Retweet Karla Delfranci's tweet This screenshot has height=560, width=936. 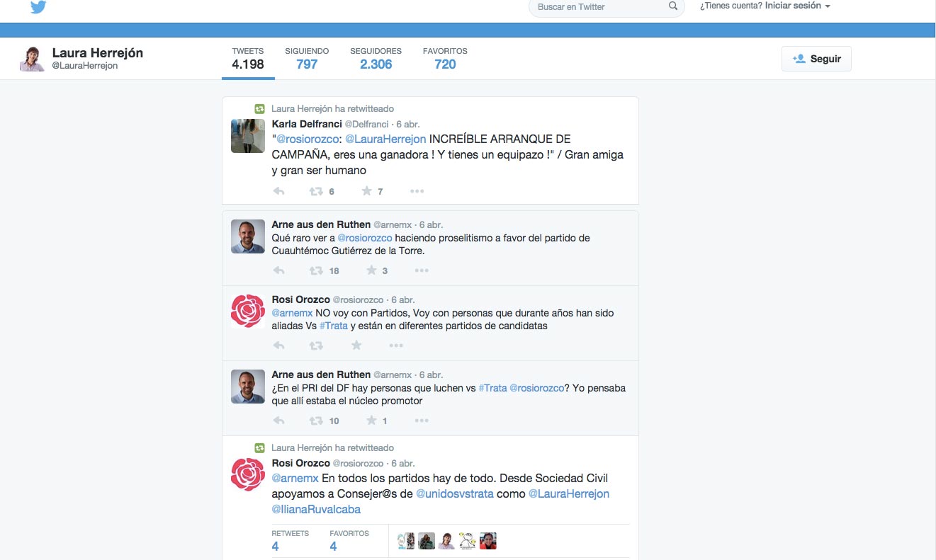point(316,191)
